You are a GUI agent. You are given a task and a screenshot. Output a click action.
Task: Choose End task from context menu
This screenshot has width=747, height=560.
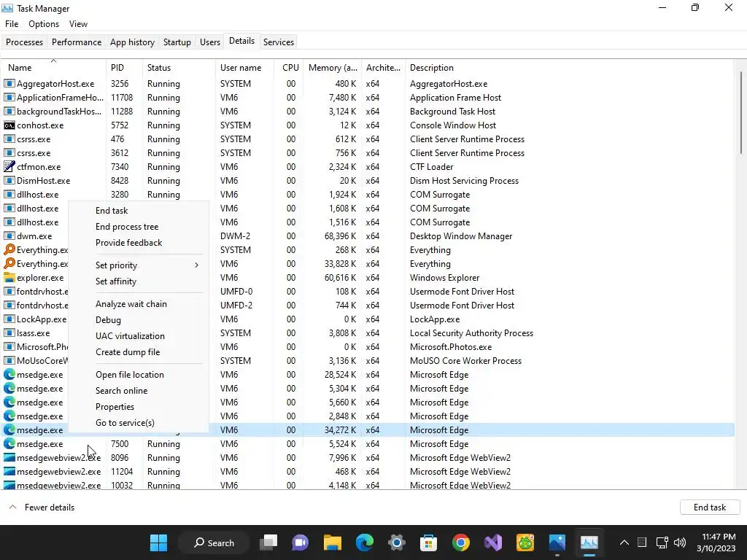click(x=138, y=211)
